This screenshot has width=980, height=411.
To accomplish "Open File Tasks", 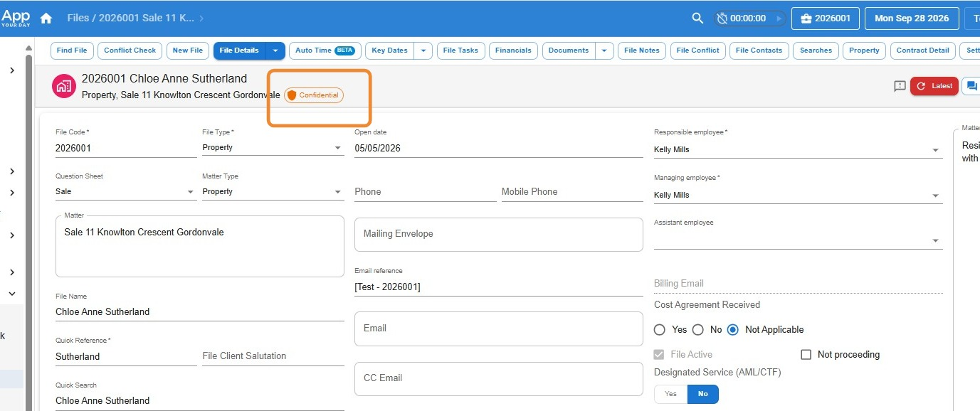I will point(460,50).
